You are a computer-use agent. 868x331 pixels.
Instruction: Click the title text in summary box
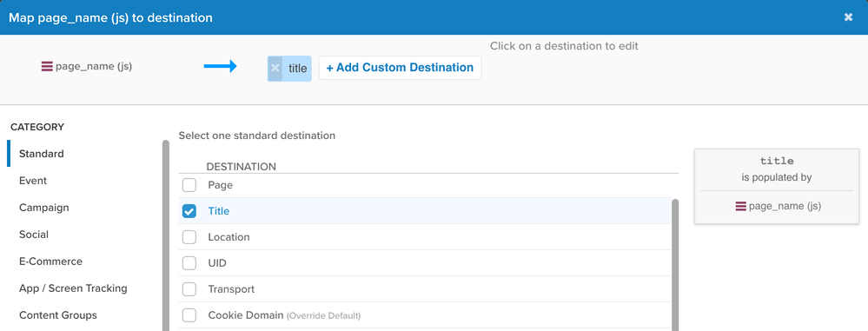click(778, 161)
